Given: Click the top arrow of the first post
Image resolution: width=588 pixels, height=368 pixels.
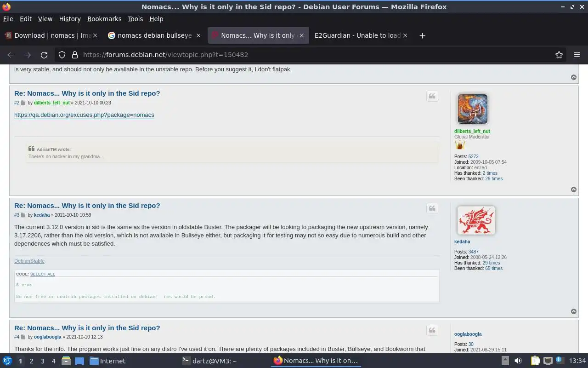Looking at the screenshot, I should point(574,77).
